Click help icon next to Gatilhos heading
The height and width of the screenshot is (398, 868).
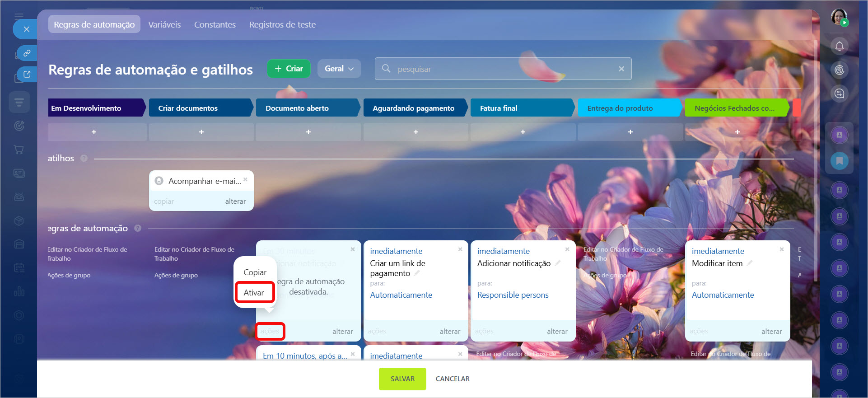(84, 158)
